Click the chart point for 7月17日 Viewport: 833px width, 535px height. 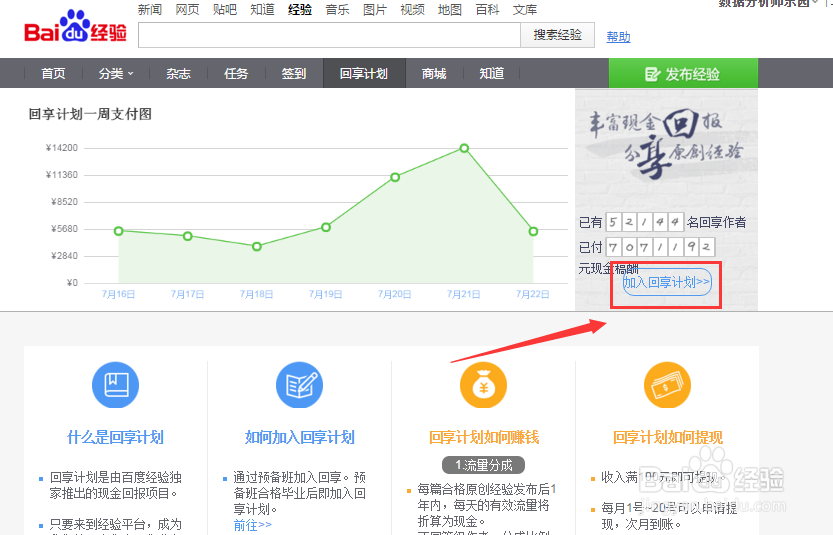coord(188,236)
